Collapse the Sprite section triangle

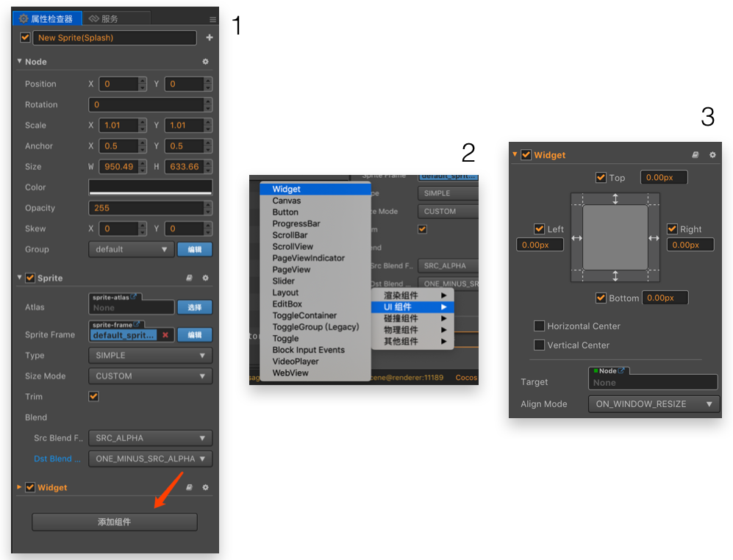pos(20,277)
